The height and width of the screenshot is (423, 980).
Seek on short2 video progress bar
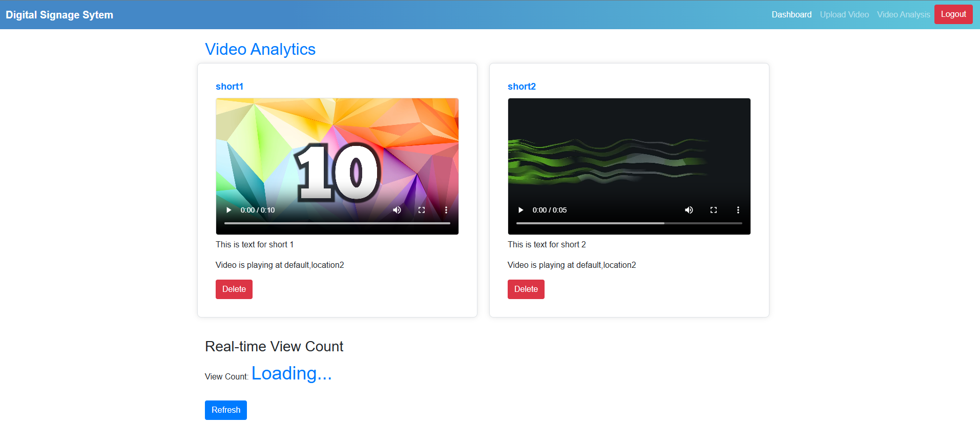click(x=629, y=223)
